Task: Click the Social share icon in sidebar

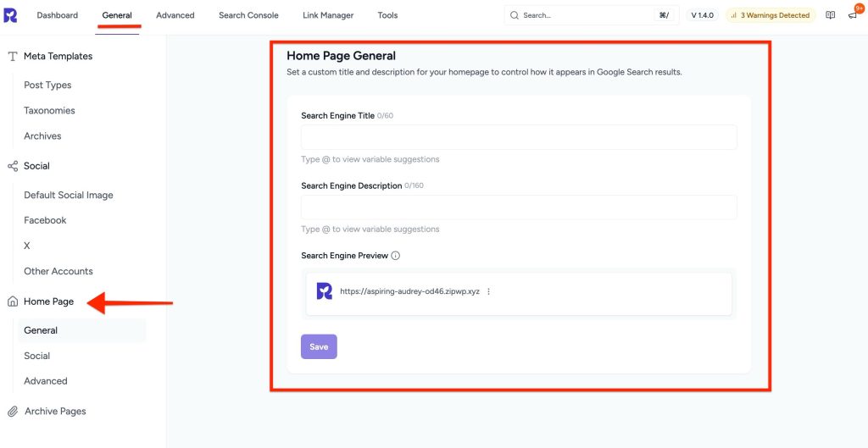Action: (13, 166)
